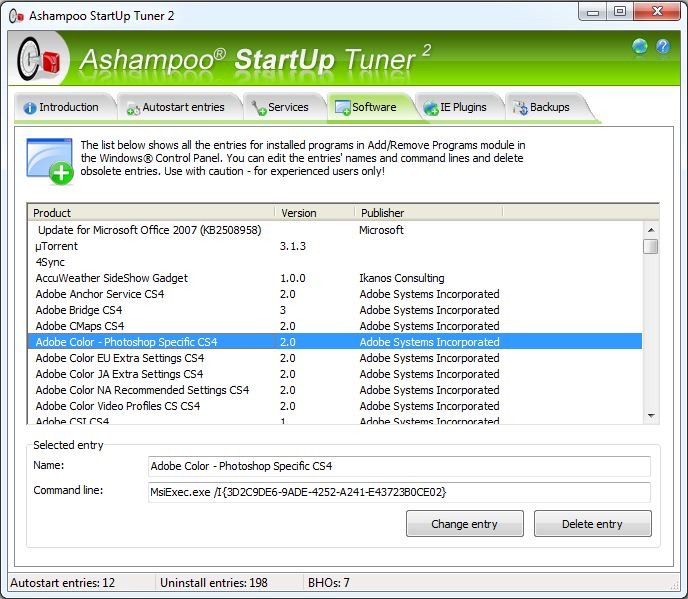Click the Services tab wrench icon
Screen dimensions: 688x599
click(259, 108)
